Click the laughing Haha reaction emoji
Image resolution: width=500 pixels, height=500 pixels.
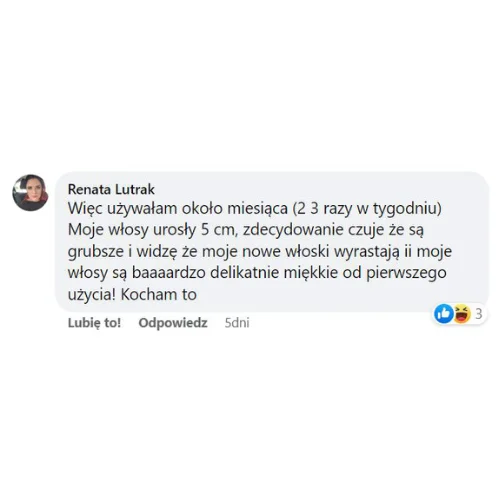pos(461,313)
